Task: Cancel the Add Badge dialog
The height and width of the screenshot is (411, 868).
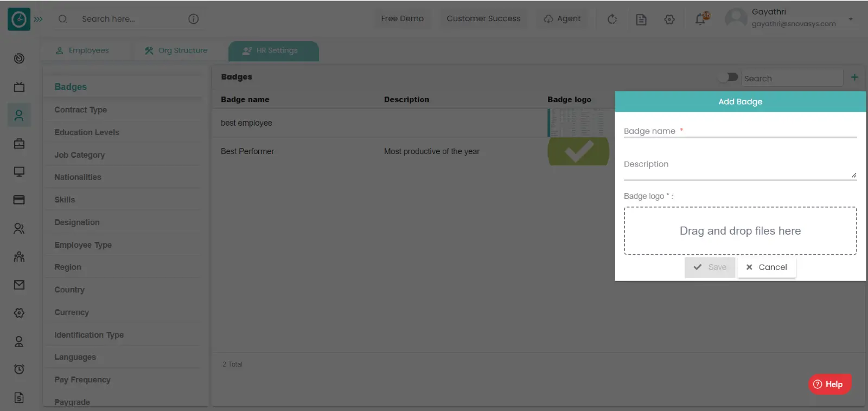Action: [x=767, y=267]
